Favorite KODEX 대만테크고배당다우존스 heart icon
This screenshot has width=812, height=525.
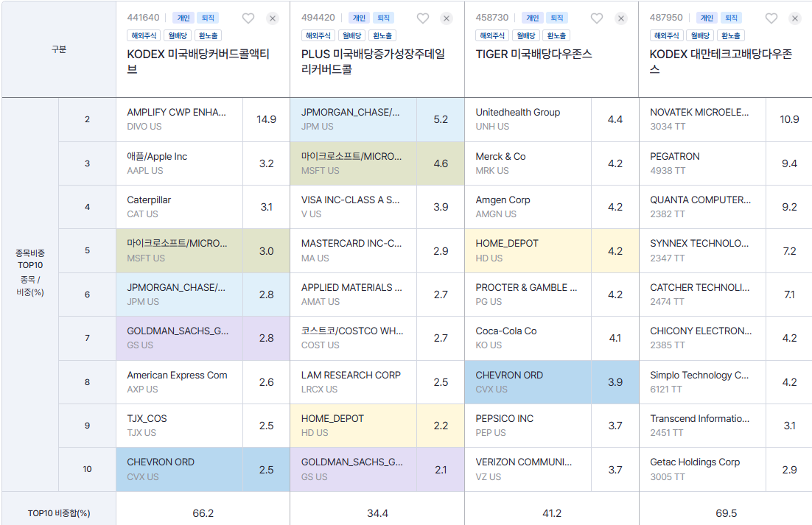(771, 18)
